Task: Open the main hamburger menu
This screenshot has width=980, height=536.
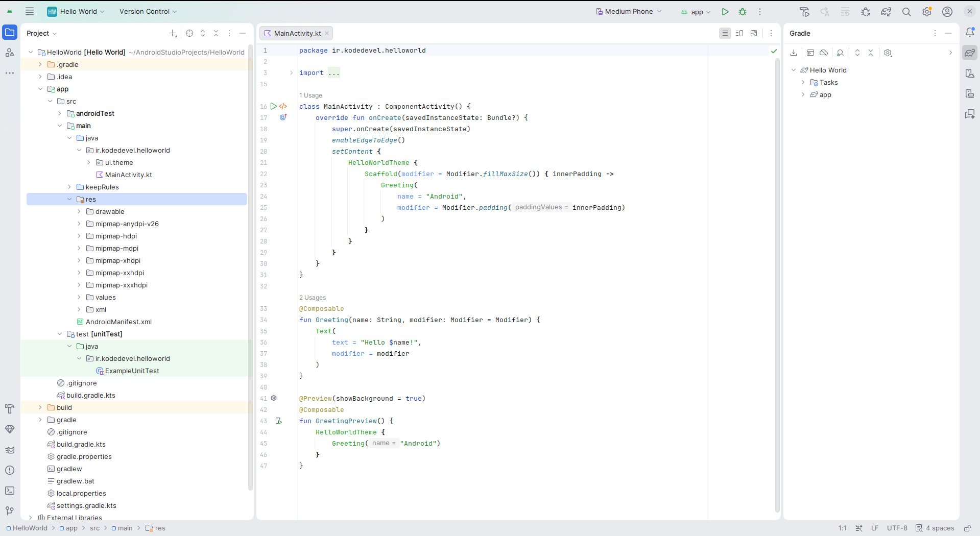Action: point(30,11)
